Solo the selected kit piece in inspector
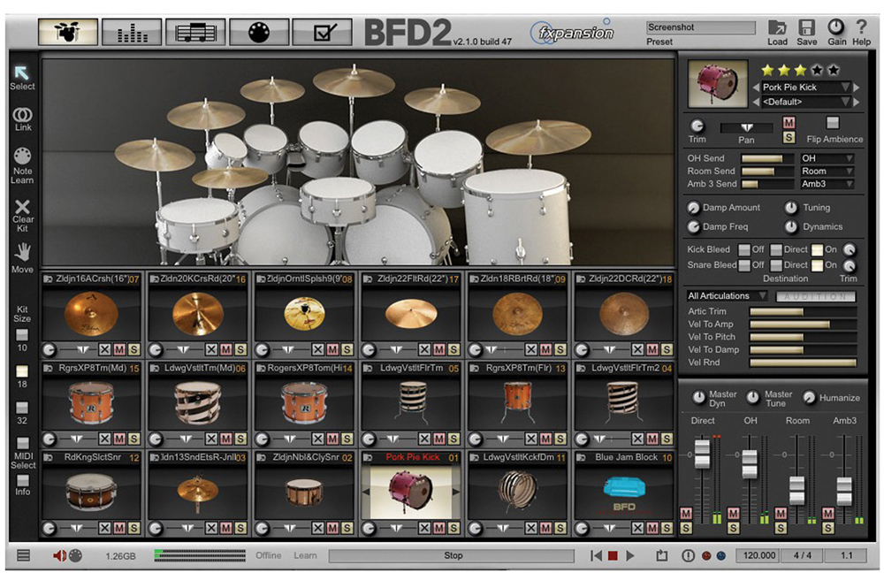This screenshot has height=588, width=884. click(789, 137)
